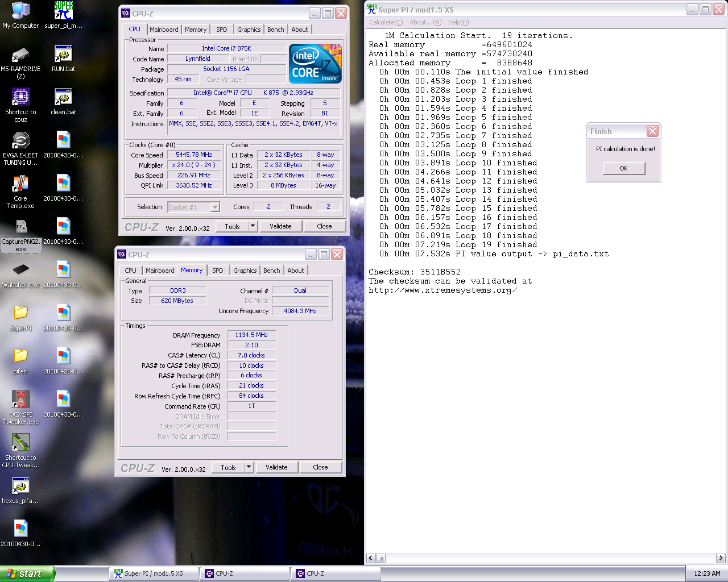The image size is (728, 582).
Task: Open Shortcut to cpuz icon
Action: coord(20,105)
